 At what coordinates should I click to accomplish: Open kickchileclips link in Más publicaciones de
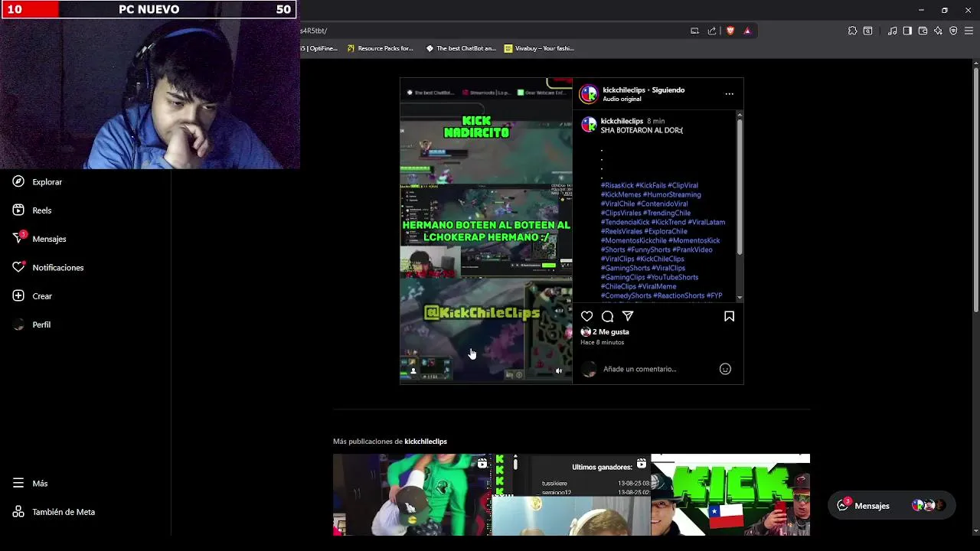[426, 442]
